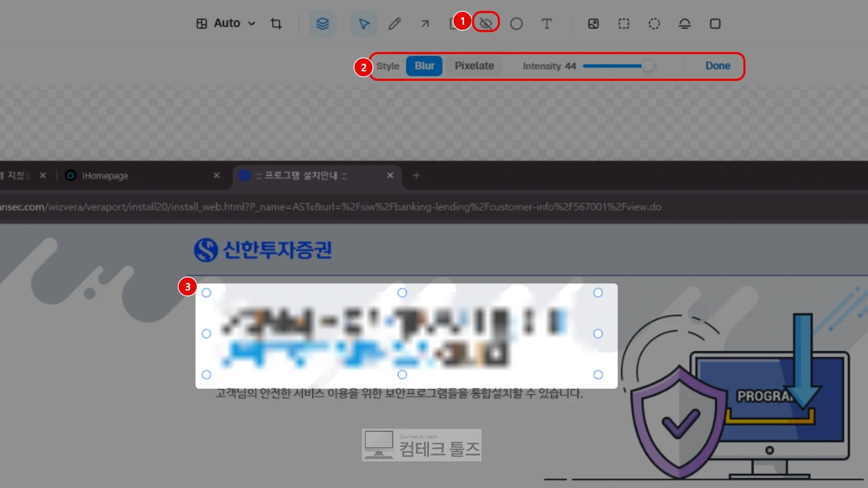Open the Auto layout dropdown
Viewport: 868px width, 488px height.
226,23
